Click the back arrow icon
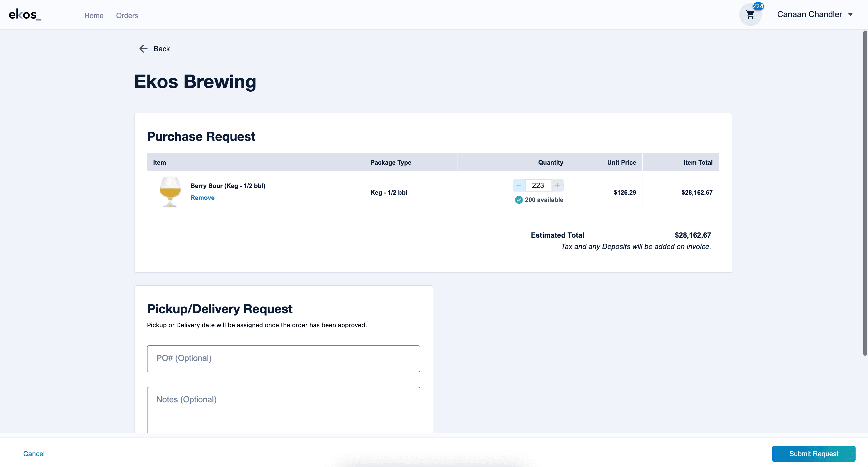Viewport: 868px width, 467px height. click(143, 49)
